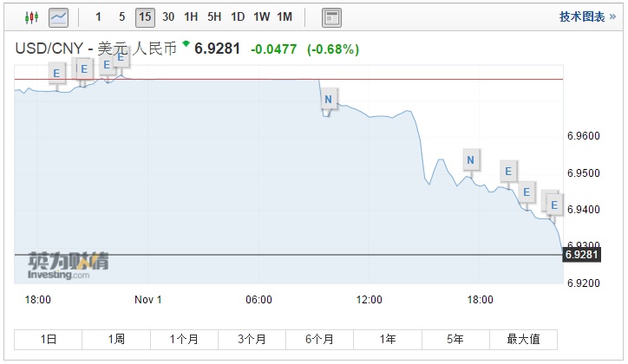Select the 1日 time range tab
The image size is (628, 364).
click(49, 339)
